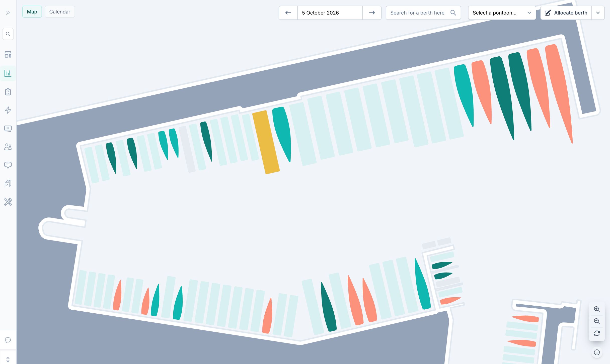Reset the map view with refresh icon

tap(597, 333)
